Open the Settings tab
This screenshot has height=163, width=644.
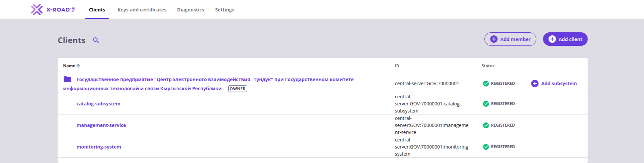click(225, 10)
